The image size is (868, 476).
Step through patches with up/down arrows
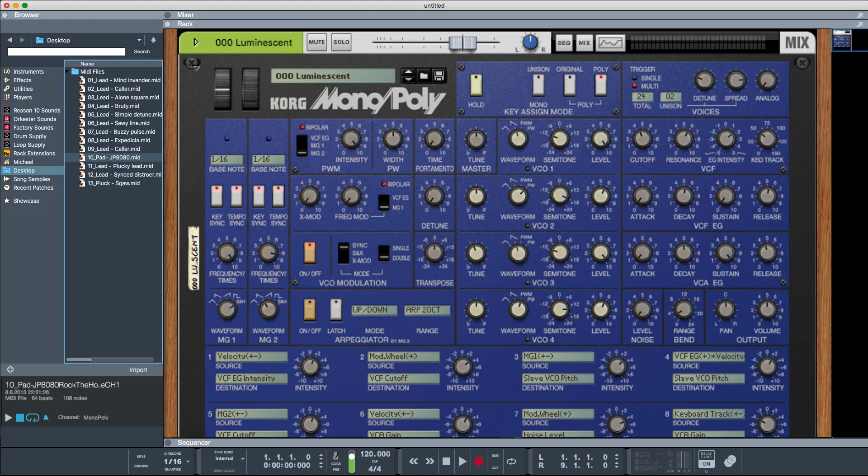pyautogui.click(x=408, y=76)
